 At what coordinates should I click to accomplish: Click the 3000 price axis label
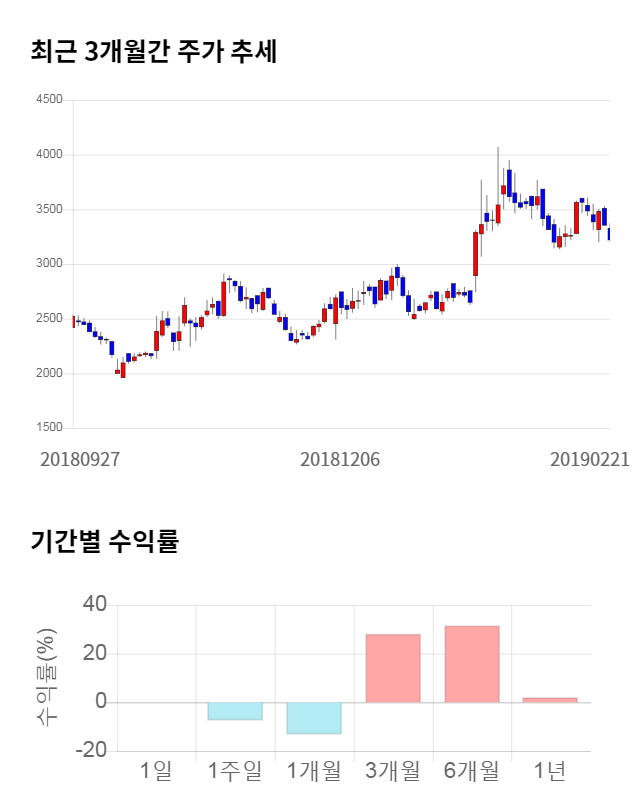tap(49, 264)
